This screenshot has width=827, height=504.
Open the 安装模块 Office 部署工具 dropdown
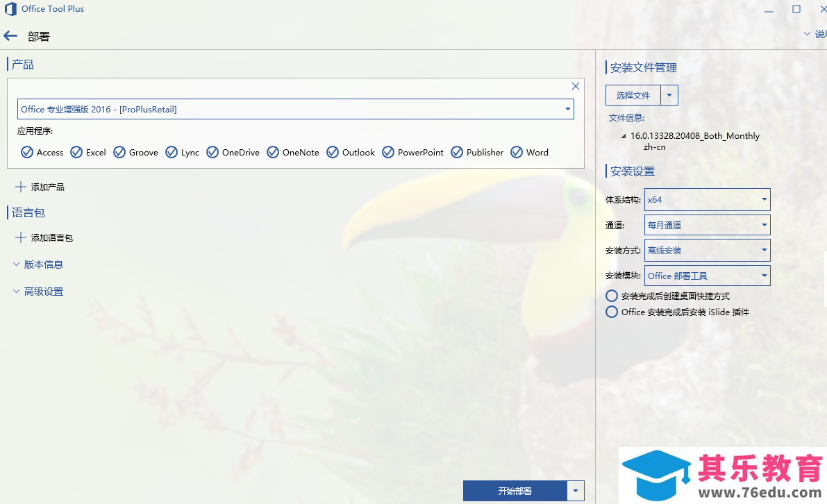pyautogui.click(x=708, y=276)
